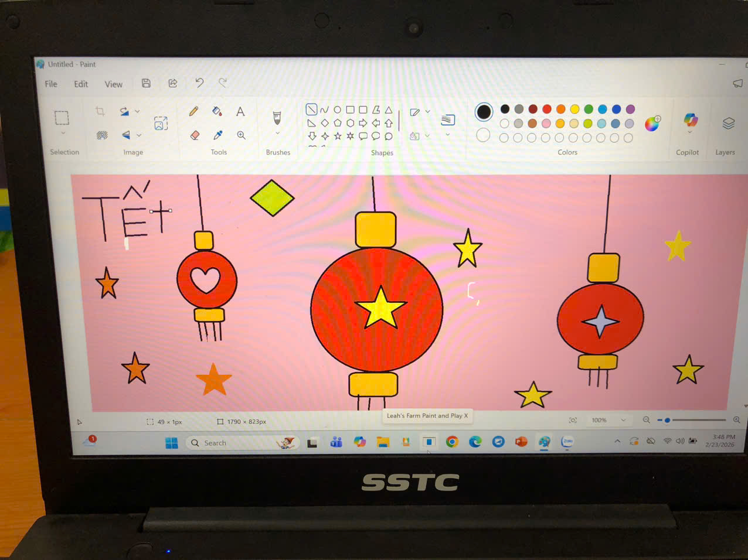Image resolution: width=748 pixels, height=560 pixels.
Task: Select the white Color 2 circle
Action: tap(483, 135)
